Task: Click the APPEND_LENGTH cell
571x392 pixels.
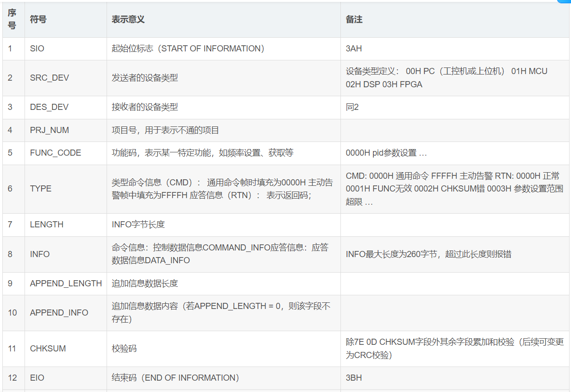Action: pyautogui.click(x=66, y=283)
